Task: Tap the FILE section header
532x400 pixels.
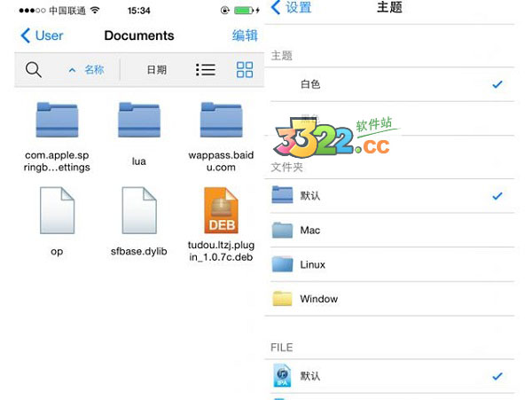Action: (x=282, y=348)
